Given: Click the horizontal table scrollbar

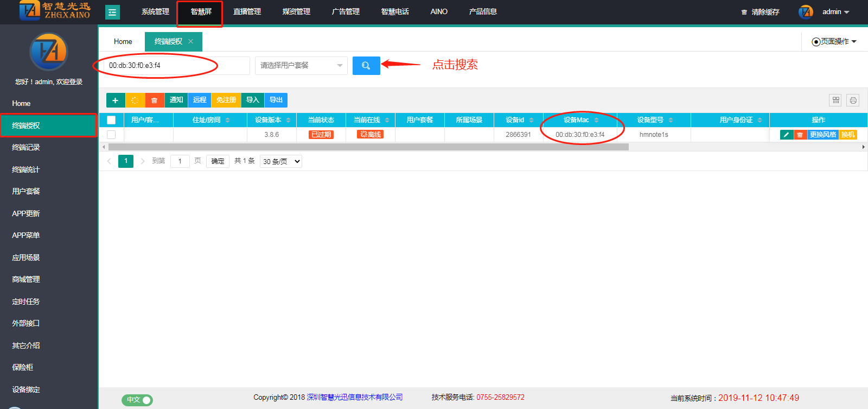Looking at the screenshot, I should pos(368,147).
